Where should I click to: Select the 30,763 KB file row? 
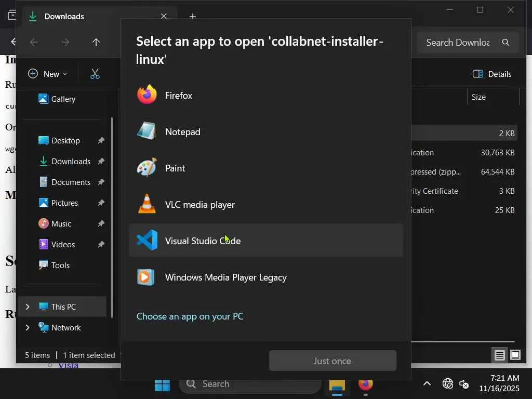pyautogui.click(x=464, y=152)
